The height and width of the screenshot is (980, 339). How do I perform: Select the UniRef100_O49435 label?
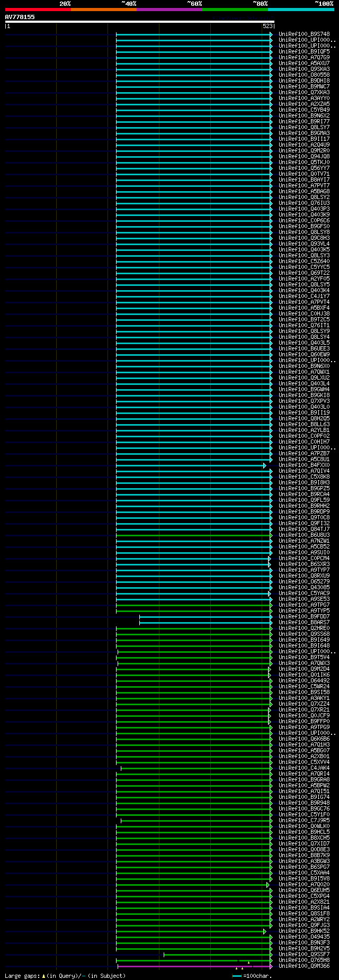[x=304, y=937]
